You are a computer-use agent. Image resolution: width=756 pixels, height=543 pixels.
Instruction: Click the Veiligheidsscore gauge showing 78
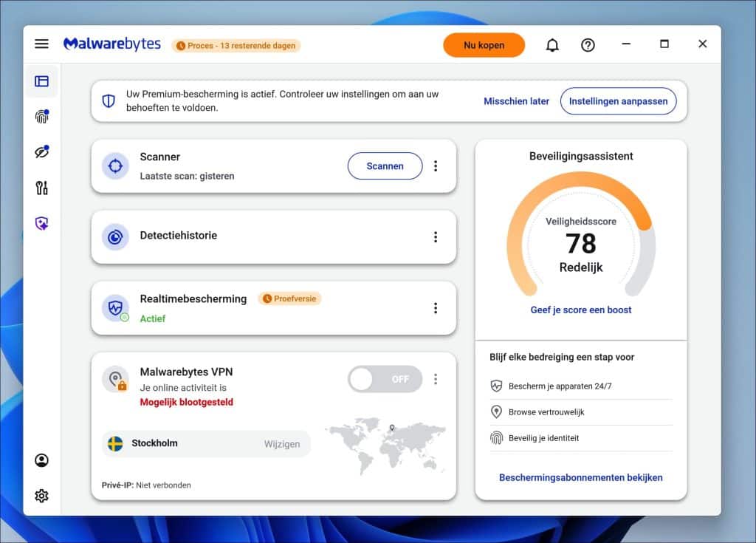click(580, 244)
